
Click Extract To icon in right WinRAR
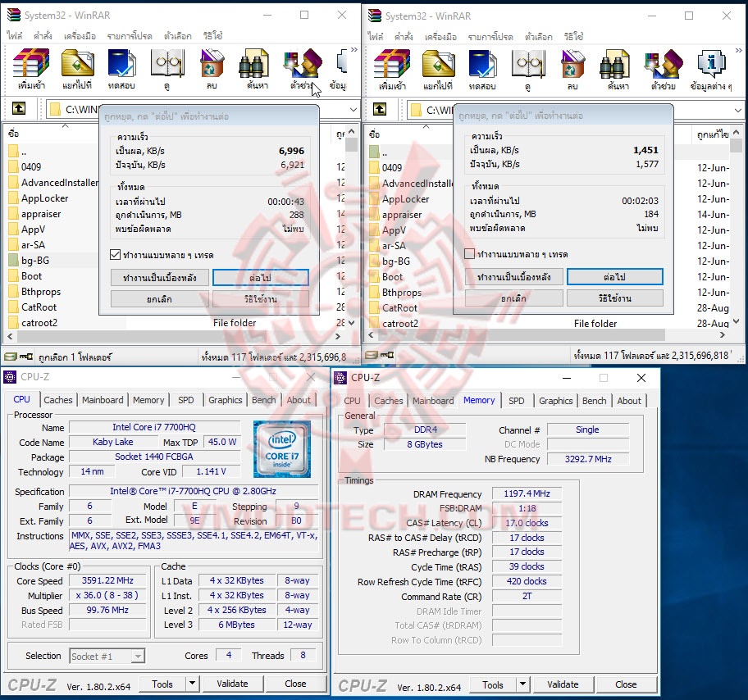(x=438, y=63)
